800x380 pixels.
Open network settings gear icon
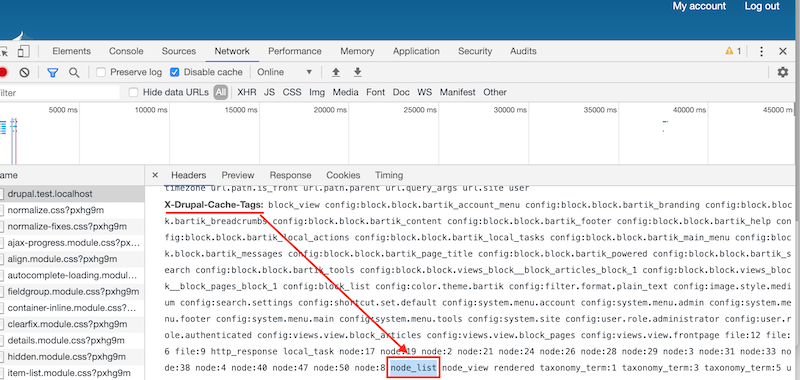783,72
